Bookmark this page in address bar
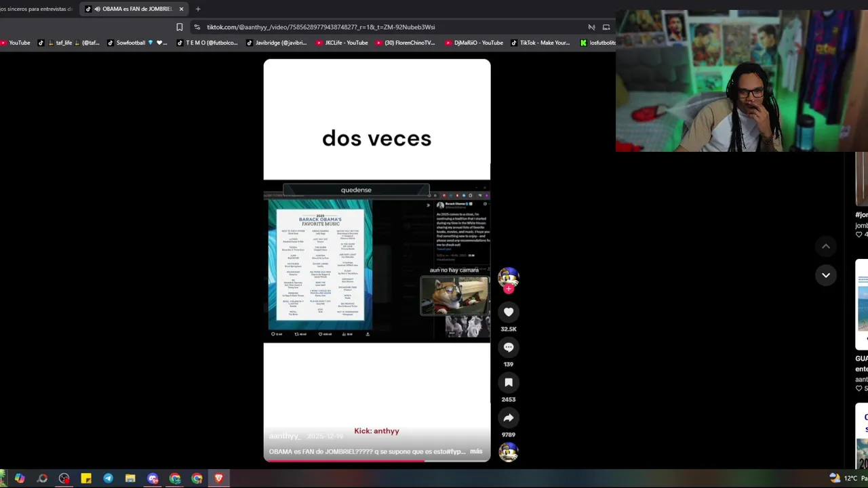Viewport: 868px width, 488px height. tap(179, 27)
